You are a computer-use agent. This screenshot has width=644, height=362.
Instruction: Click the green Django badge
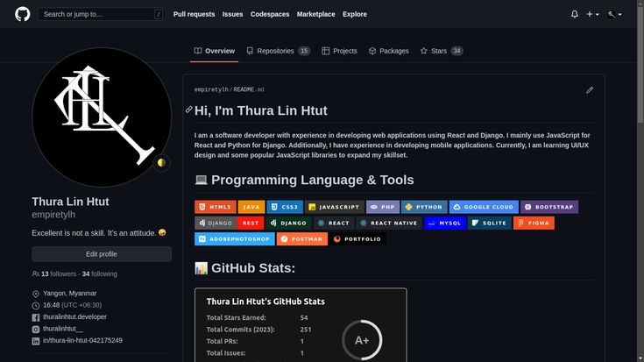[x=289, y=224]
